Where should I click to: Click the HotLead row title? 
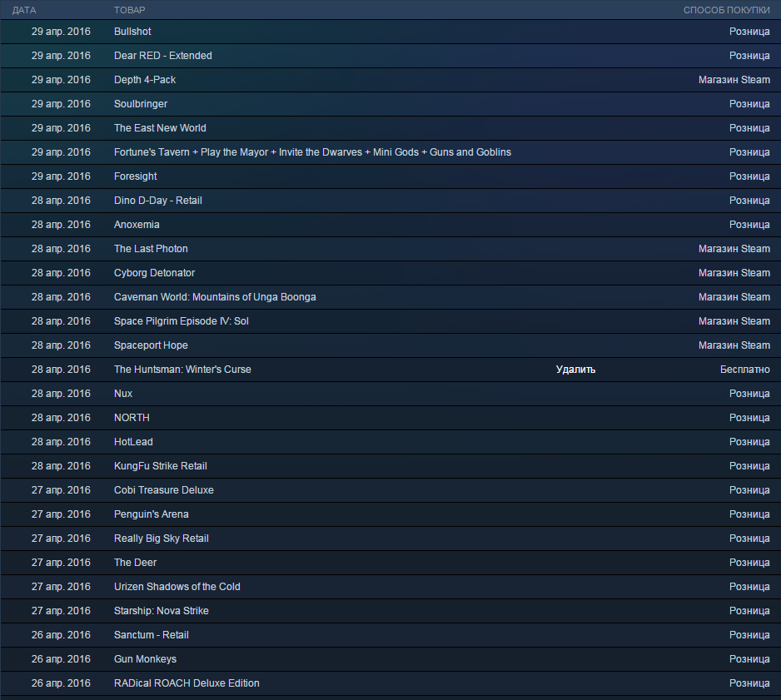(133, 442)
